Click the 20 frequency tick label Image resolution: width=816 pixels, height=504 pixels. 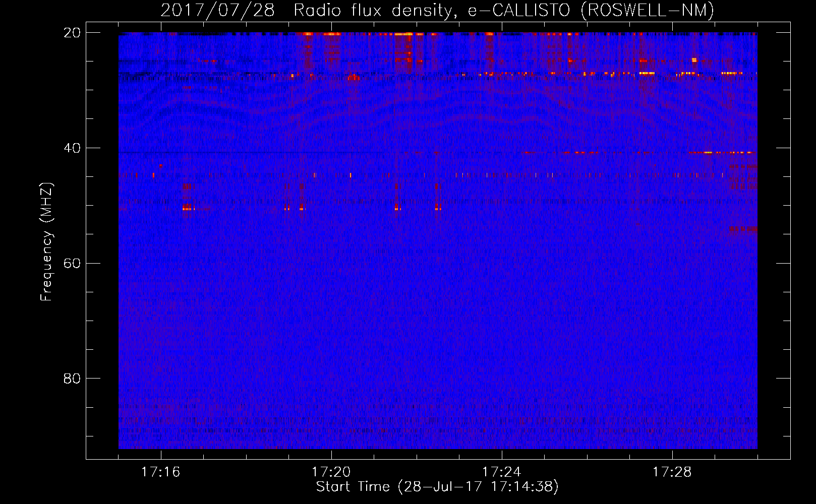click(x=72, y=33)
